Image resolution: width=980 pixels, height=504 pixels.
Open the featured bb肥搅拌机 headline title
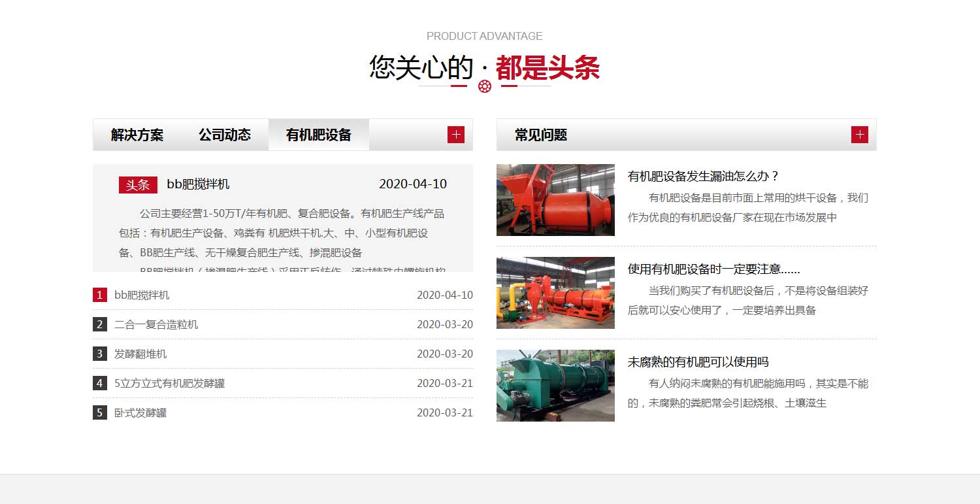point(198,184)
